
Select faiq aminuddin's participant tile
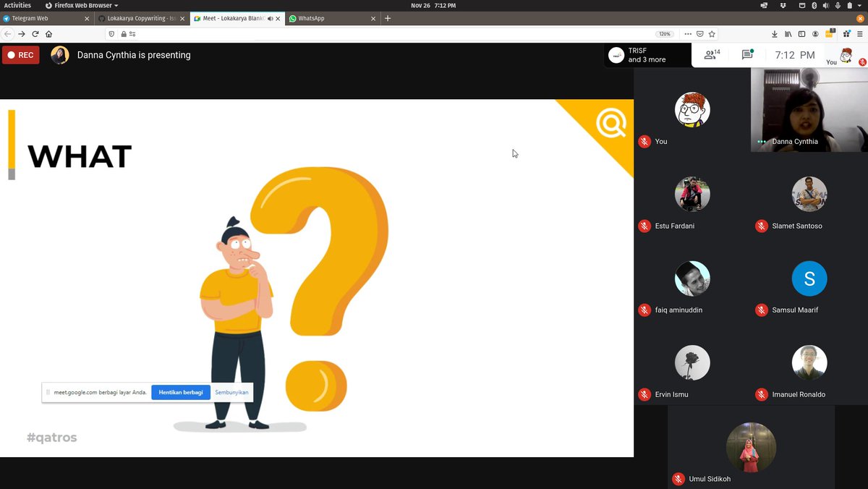692,278
